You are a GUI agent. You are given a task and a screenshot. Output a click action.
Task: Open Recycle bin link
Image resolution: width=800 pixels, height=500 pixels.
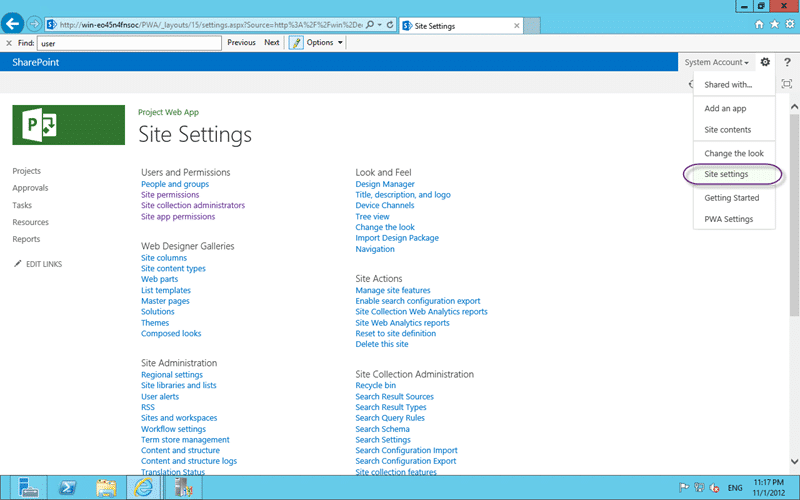point(376,385)
